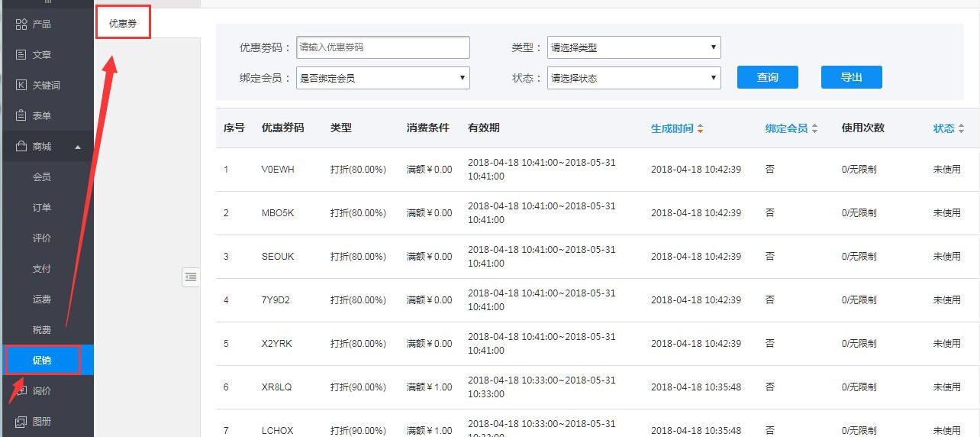Image resolution: width=980 pixels, height=437 pixels.
Task: Click the 查询 (Search) button
Action: pyautogui.click(x=767, y=77)
